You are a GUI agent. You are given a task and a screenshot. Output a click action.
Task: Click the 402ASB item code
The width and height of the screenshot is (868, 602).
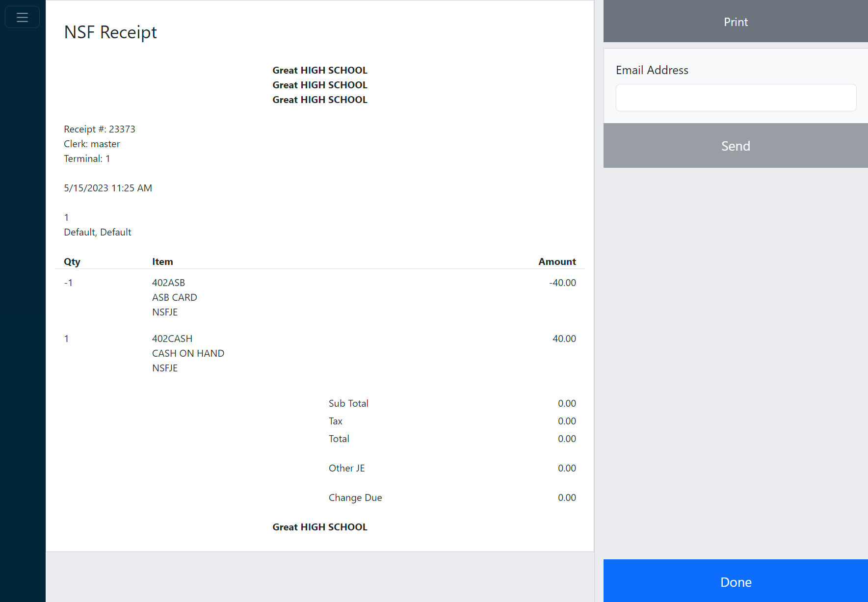pos(168,282)
